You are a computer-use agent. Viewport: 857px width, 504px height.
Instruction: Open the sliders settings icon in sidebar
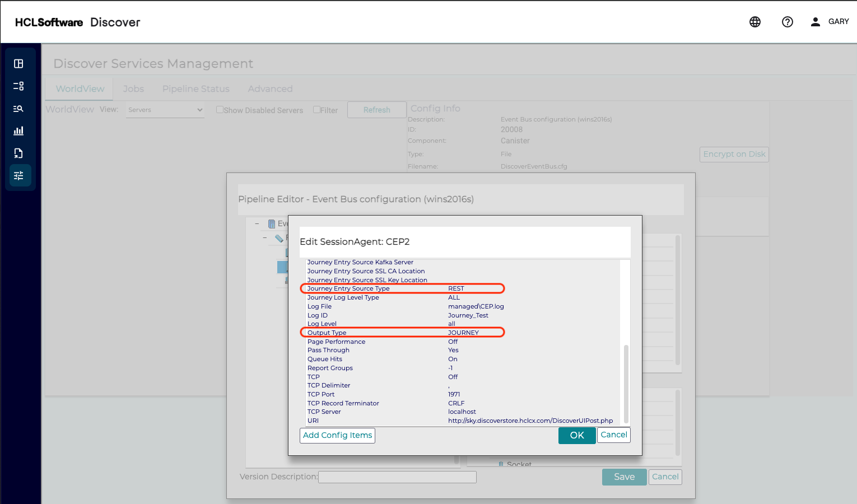click(x=18, y=176)
